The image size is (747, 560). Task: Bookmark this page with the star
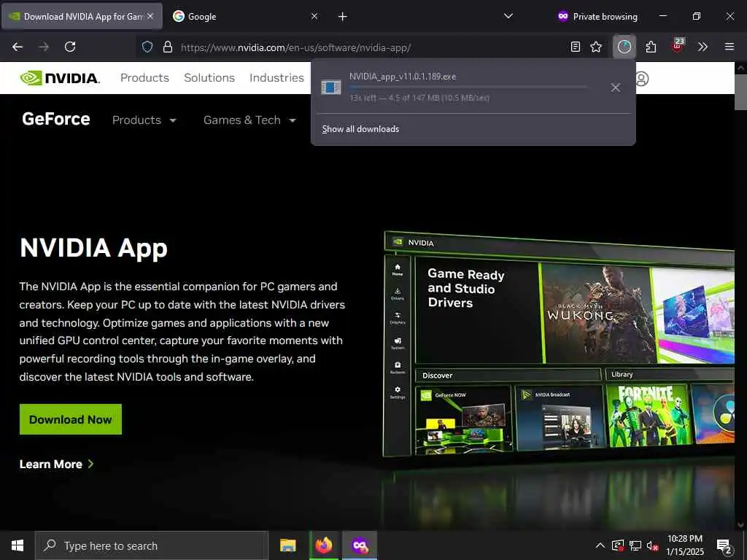click(596, 47)
